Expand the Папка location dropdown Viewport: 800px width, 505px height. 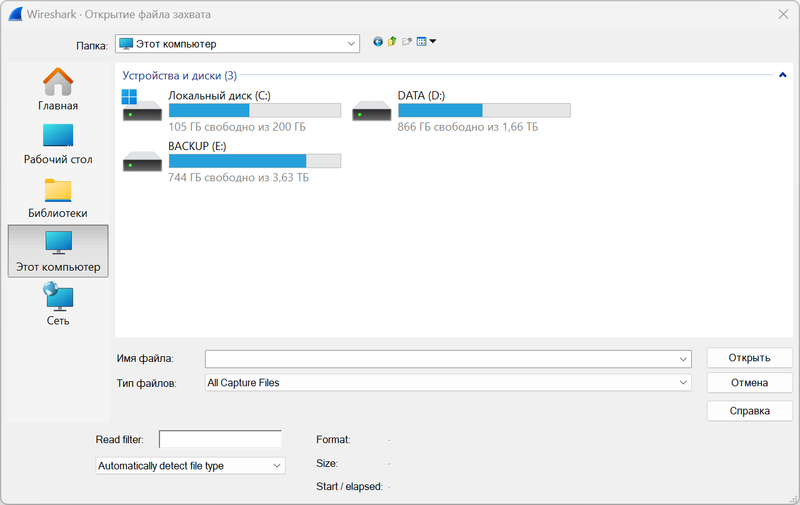(x=351, y=44)
